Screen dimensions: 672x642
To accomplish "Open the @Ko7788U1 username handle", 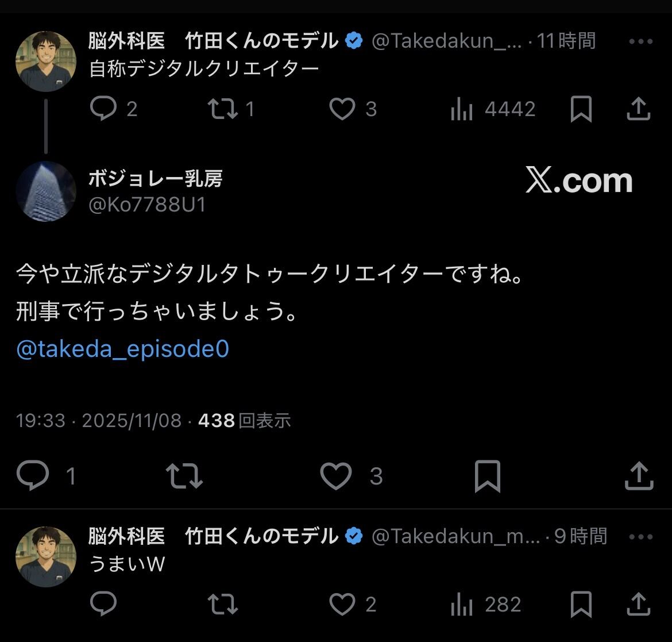I will point(147,205).
